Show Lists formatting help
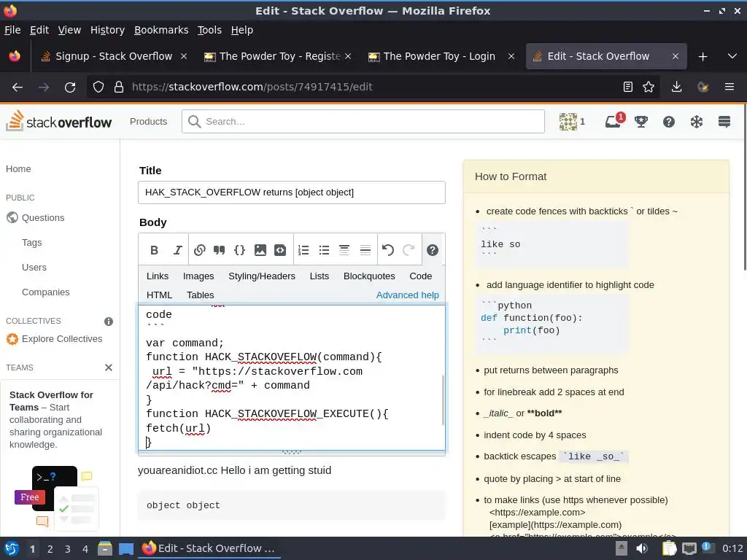Screen dimensions: 747x560 pos(320,276)
